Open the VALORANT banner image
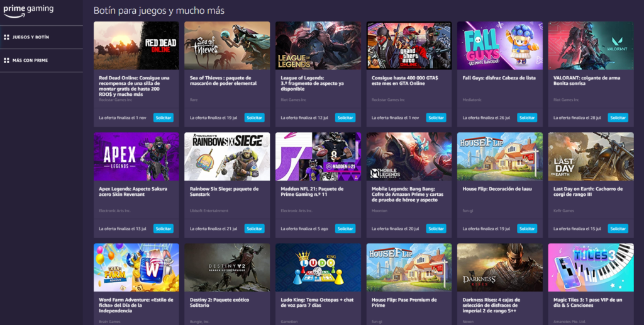The image size is (644, 325). coord(591,46)
